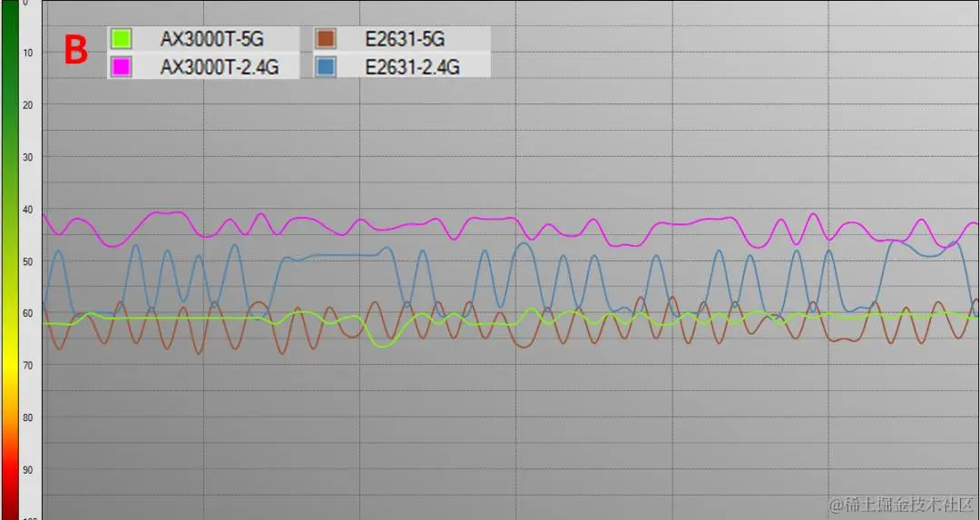Click the magenta AX3000T-2.4G legend swatch
Screen dimensions: 980x520
[121, 67]
